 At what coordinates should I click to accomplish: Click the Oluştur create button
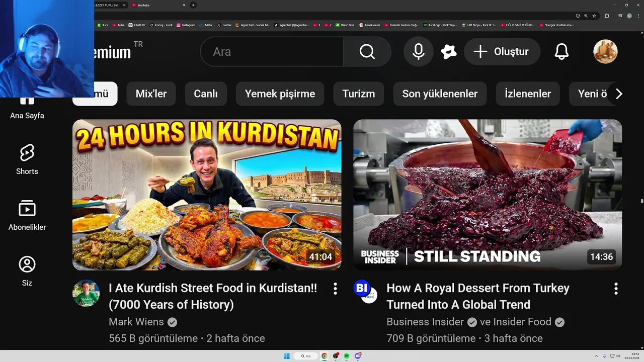click(x=502, y=51)
